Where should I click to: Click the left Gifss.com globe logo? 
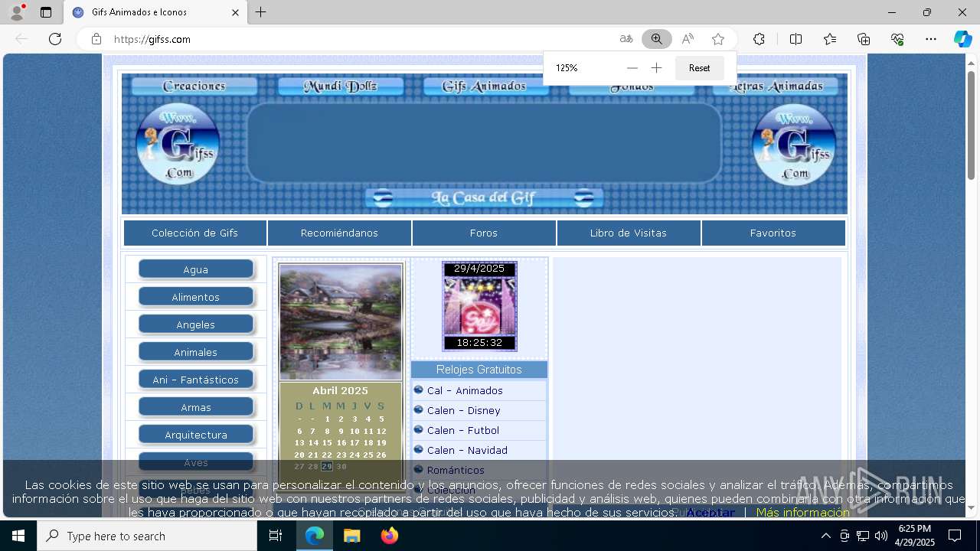[x=178, y=145]
